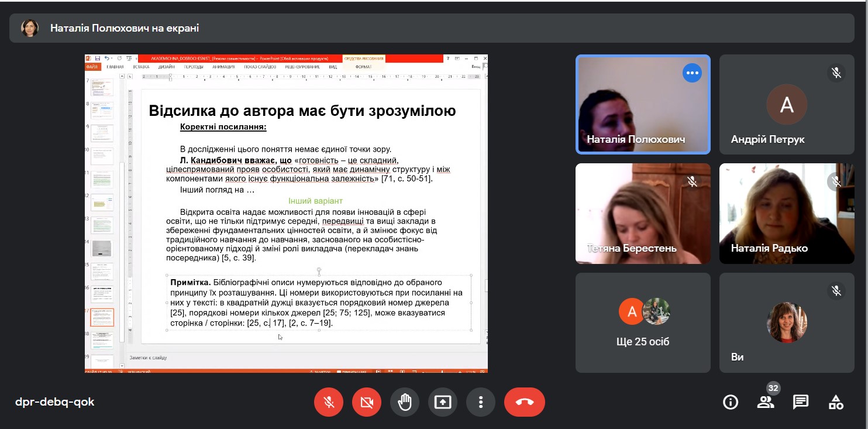
Task: Turn on the camera button
Action: tap(367, 402)
